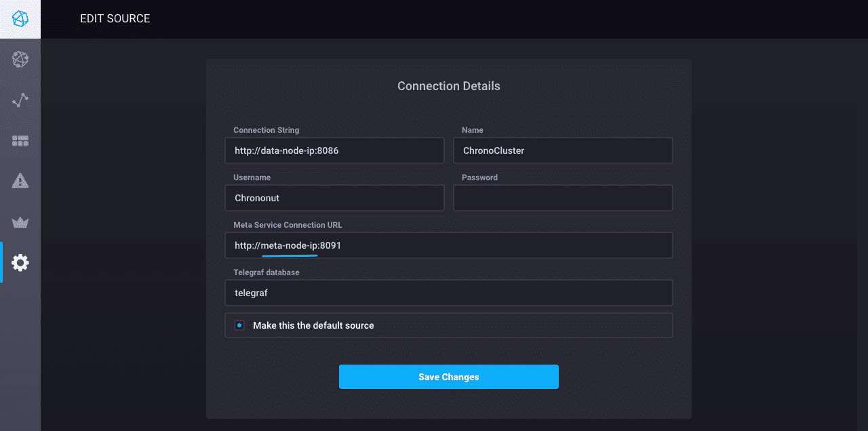Click the Telegraf database input field
868x431 pixels.
pyautogui.click(x=448, y=293)
